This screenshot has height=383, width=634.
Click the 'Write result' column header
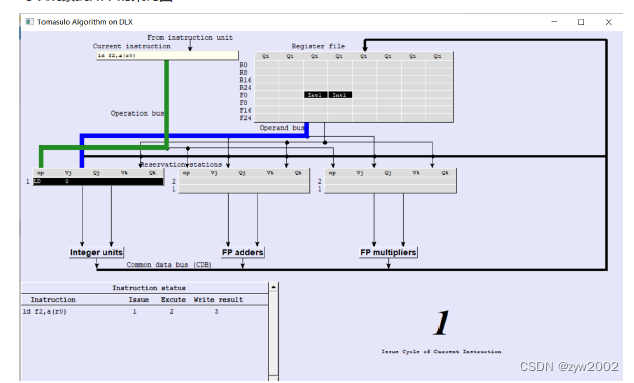[218, 300]
